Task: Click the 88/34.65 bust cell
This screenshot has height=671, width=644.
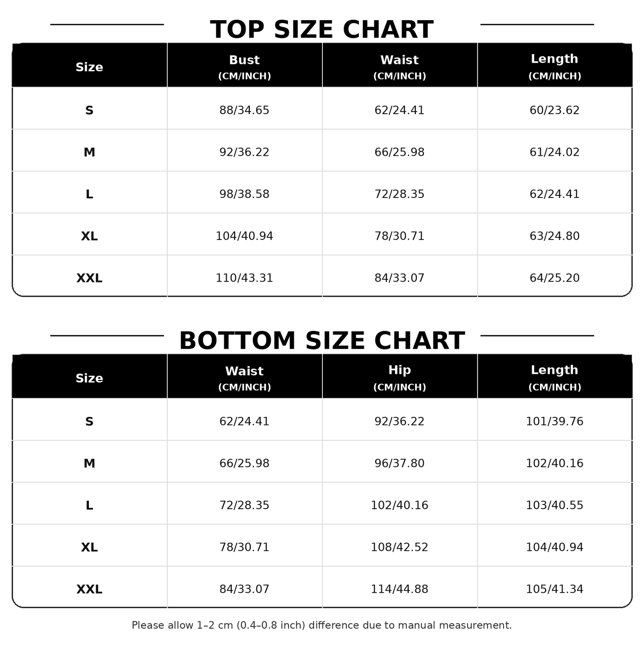Action: (244, 110)
